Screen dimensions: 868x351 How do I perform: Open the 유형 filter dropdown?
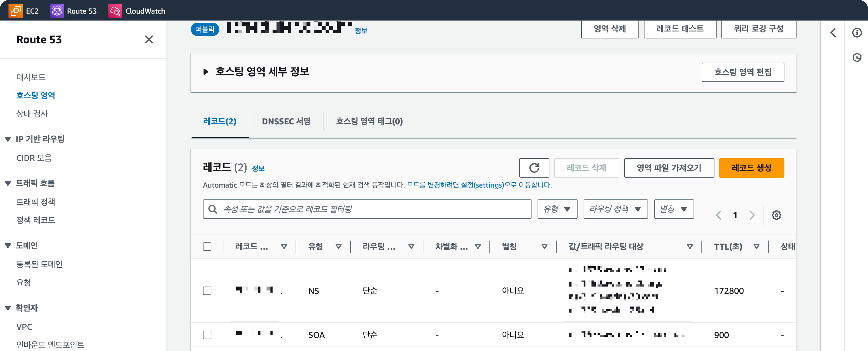[557, 209]
